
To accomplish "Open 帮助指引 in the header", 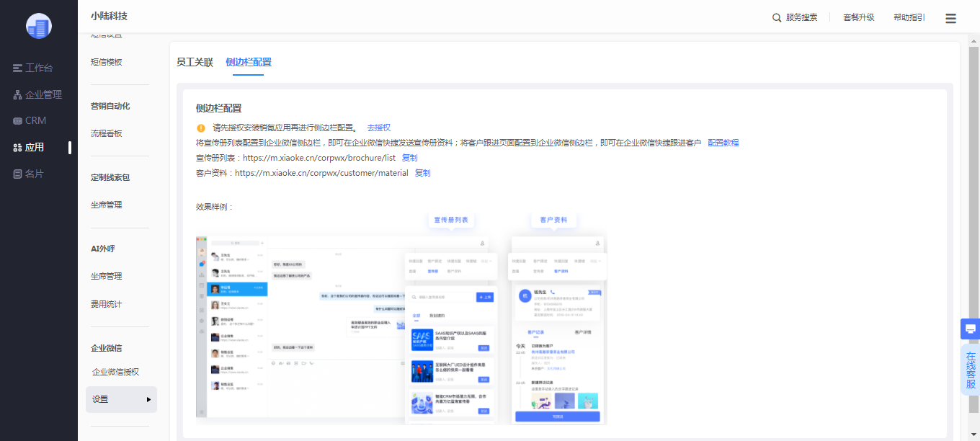I will click(909, 18).
